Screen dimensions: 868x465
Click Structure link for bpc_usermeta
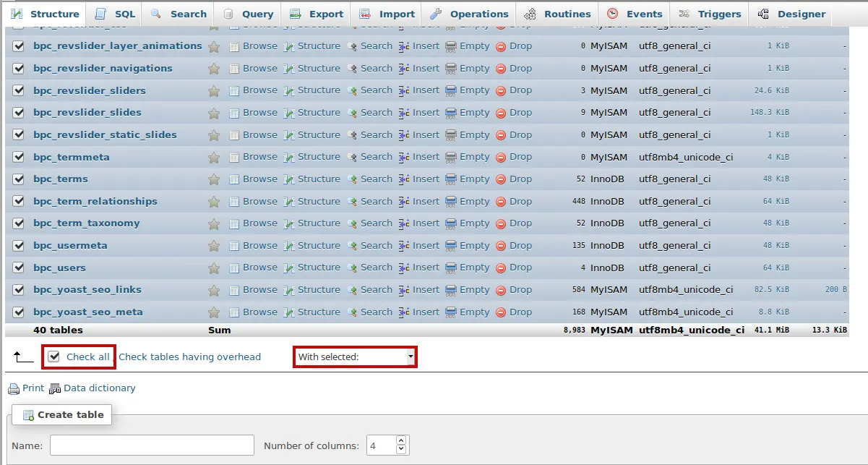pyautogui.click(x=319, y=246)
